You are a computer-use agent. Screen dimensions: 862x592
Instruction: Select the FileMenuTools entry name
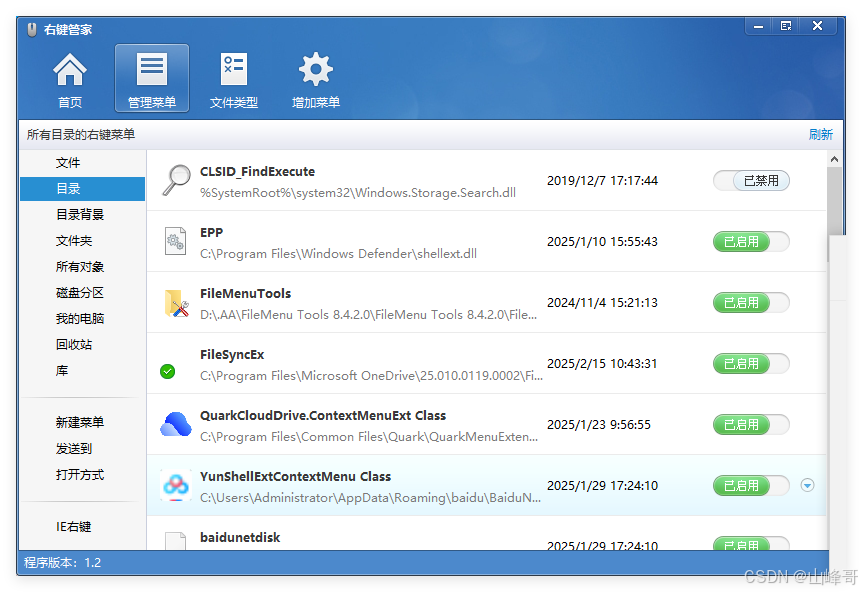[246, 294]
